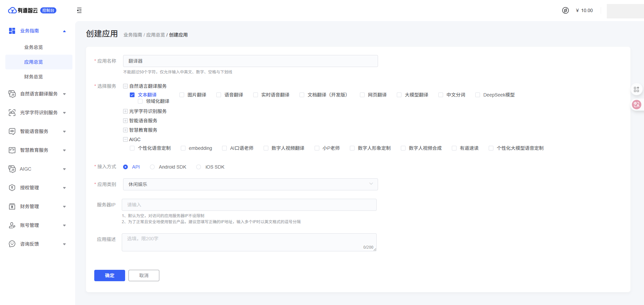
Task: Click the 授权管理 shield icon
Action: tap(12, 188)
